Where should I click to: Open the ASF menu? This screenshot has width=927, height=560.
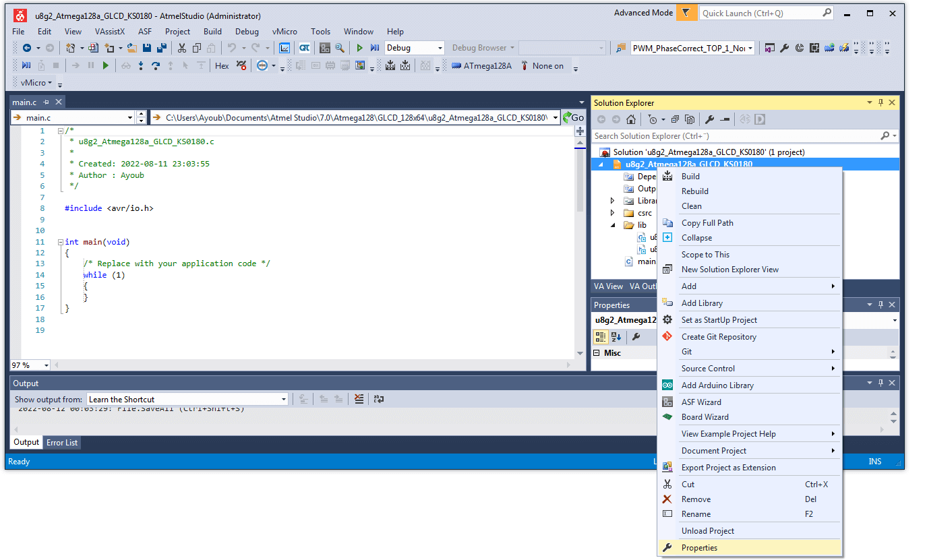[x=145, y=32]
